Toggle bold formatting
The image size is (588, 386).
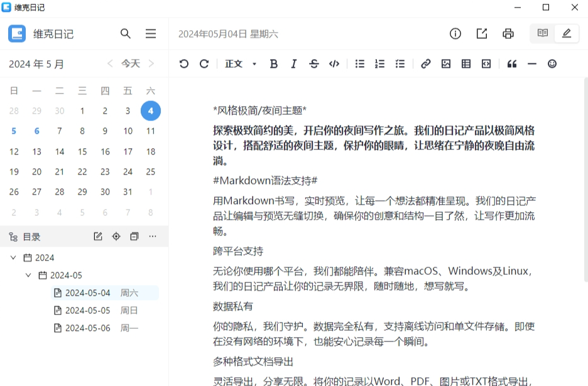coord(273,64)
